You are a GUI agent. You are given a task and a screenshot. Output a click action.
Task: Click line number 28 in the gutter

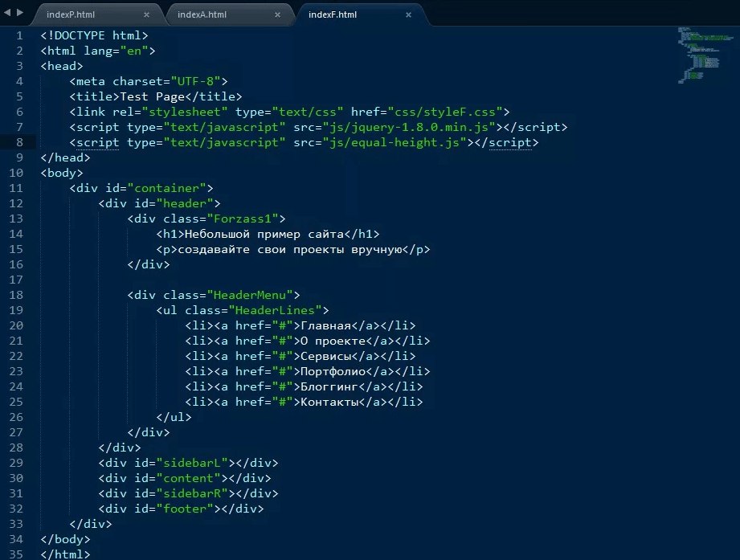[x=17, y=448]
